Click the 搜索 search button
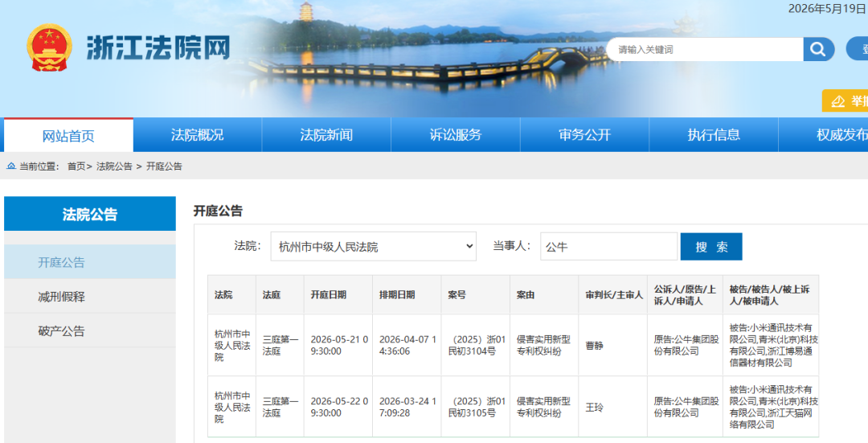 pos(711,246)
